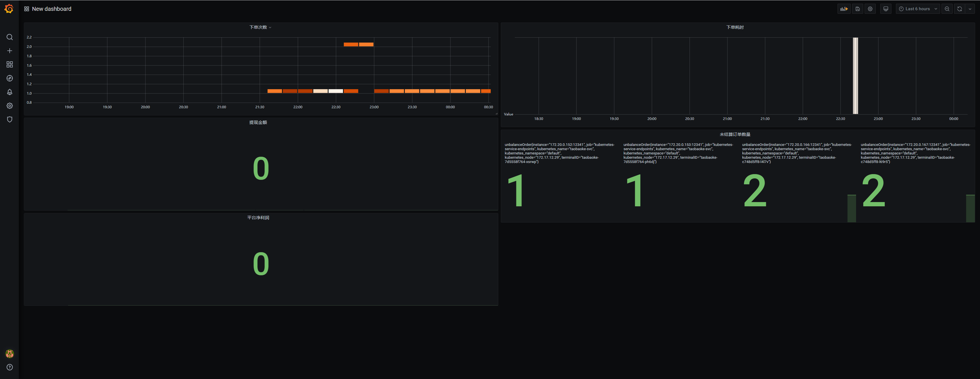Open the Create plus menu in sidebar
The width and height of the screenshot is (980, 379).
pyautogui.click(x=9, y=51)
